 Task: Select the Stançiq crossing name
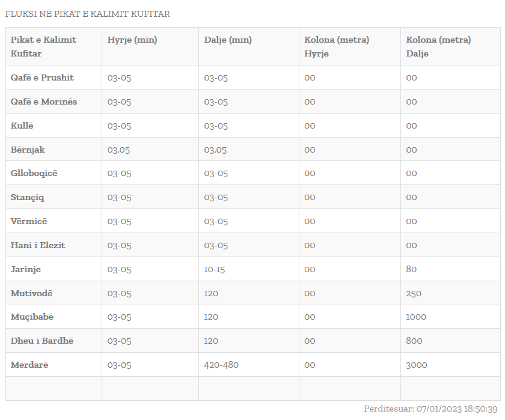[x=28, y=197]
